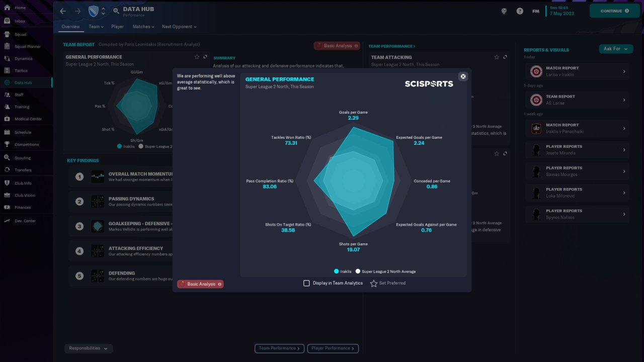Click the Iraklis legend swatch in popup
Screen dimensions: 644x362
[337, 271]
